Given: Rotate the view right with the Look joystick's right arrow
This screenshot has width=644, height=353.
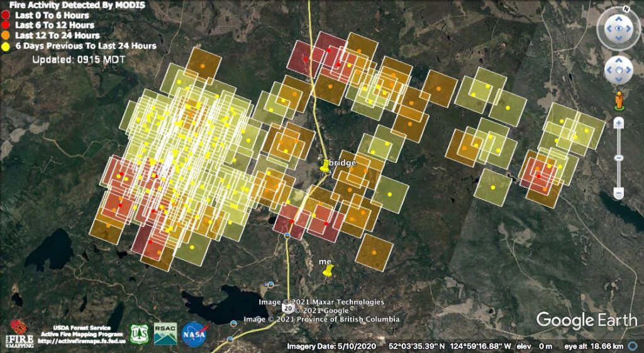Looking at the screenshot, I should 629,29.
